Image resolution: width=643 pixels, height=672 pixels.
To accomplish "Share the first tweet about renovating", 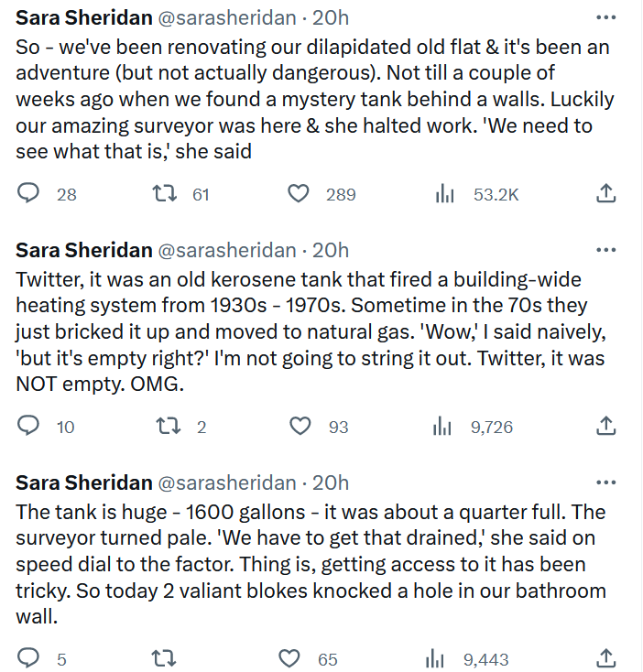I will (605, 194).
